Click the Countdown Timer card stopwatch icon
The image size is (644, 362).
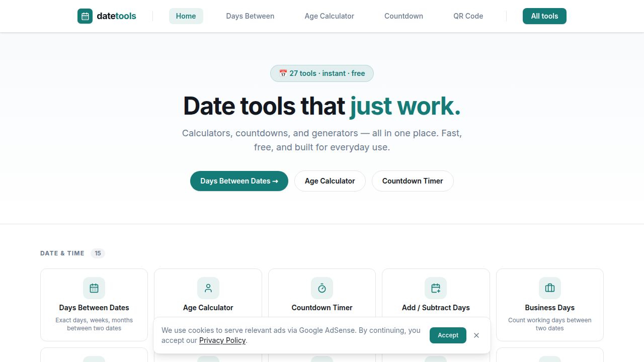click(x=322, y=288)
